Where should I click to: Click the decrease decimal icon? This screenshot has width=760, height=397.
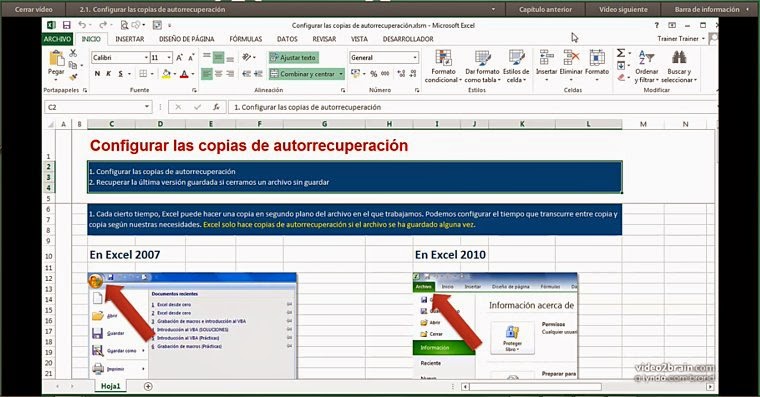413,74
